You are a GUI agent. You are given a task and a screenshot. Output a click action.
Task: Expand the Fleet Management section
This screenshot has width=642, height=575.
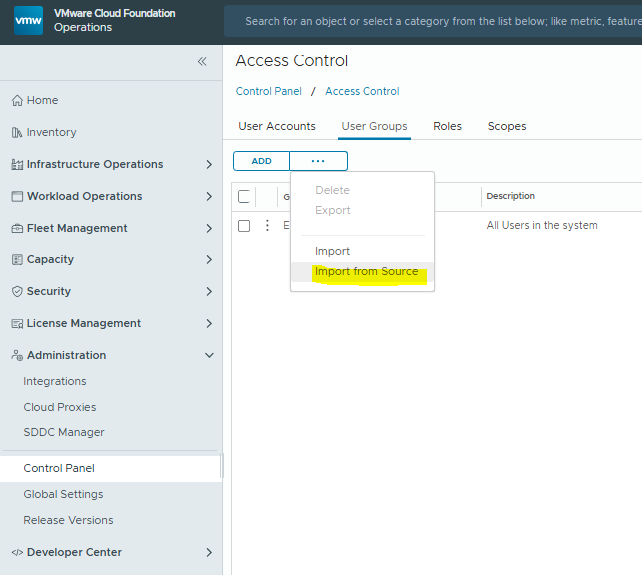pos(209,229)
